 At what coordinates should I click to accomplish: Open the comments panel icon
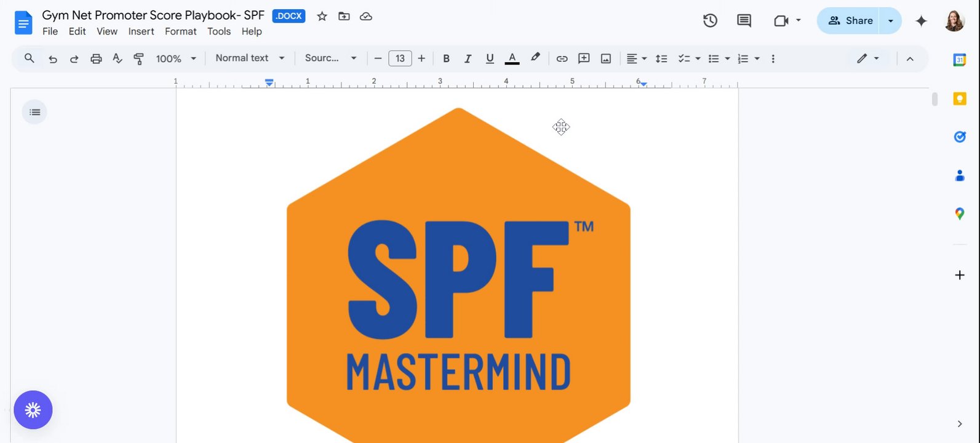pyautogui.click(x=744, y=20)
